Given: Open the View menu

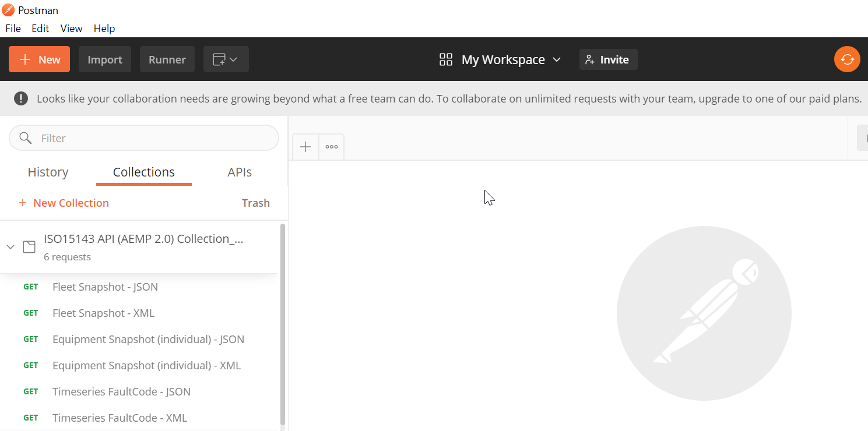Looking at the screenshot, I should point(71,29).
